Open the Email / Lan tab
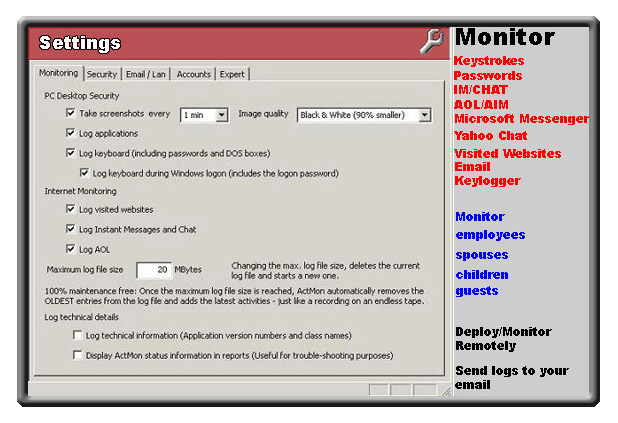Image resolution: width=618 pixels, height=423 pixels. [x=145, y=74]
